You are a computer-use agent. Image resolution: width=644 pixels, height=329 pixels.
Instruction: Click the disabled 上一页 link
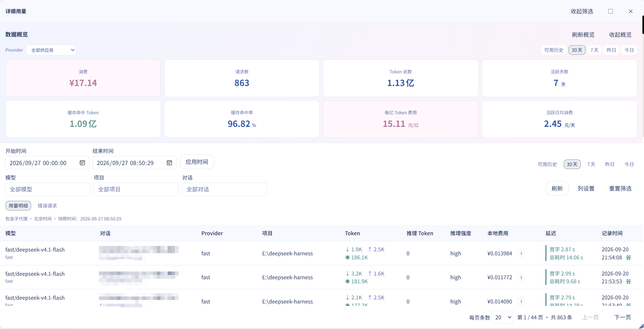(590, 317)
